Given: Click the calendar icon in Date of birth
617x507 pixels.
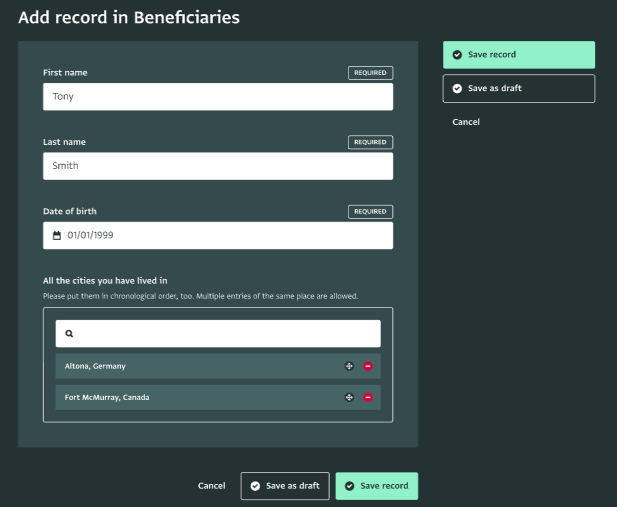Looking at the screenshot, I should pyautogui.click(x=58, y=236).
